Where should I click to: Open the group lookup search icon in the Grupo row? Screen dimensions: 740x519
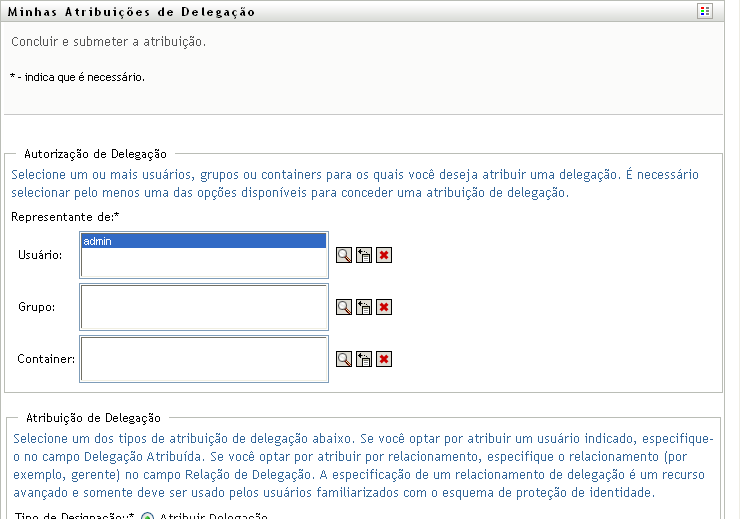(344, 307)
